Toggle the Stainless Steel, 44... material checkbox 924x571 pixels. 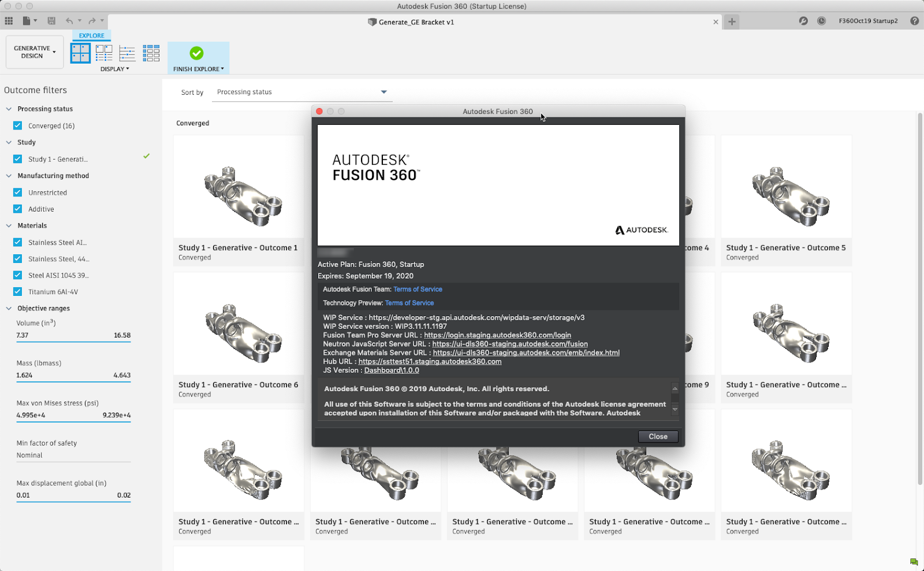[18, 259]
